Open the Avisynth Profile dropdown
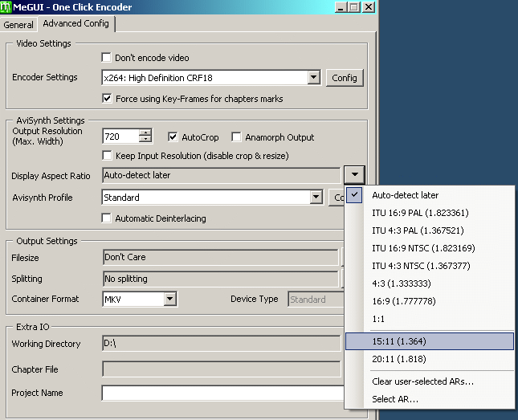 point(316,198)
